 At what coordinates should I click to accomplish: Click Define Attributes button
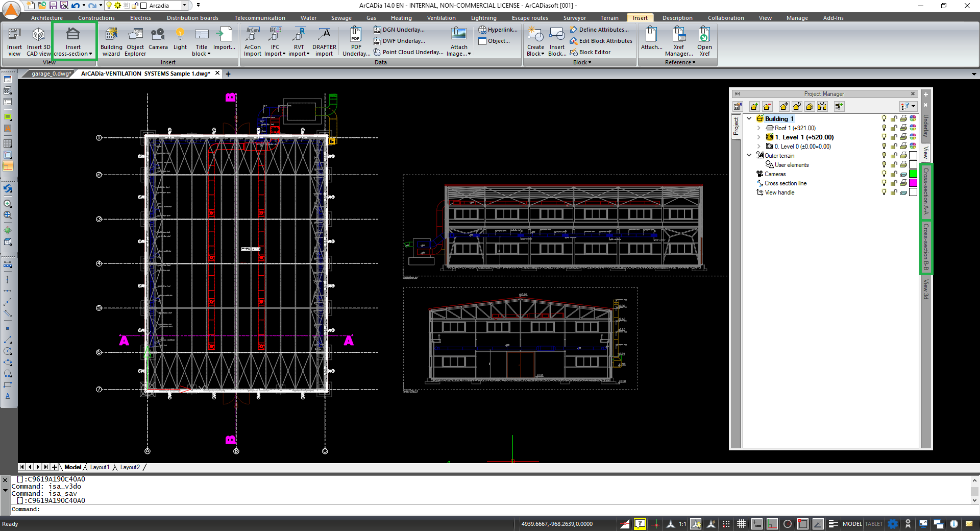click(x=600, y=30)
